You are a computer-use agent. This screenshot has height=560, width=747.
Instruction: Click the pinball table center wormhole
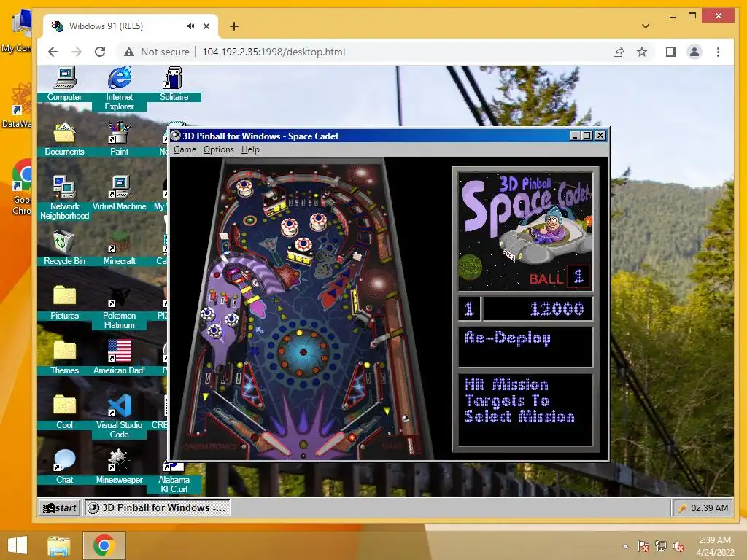click(303, 353)
